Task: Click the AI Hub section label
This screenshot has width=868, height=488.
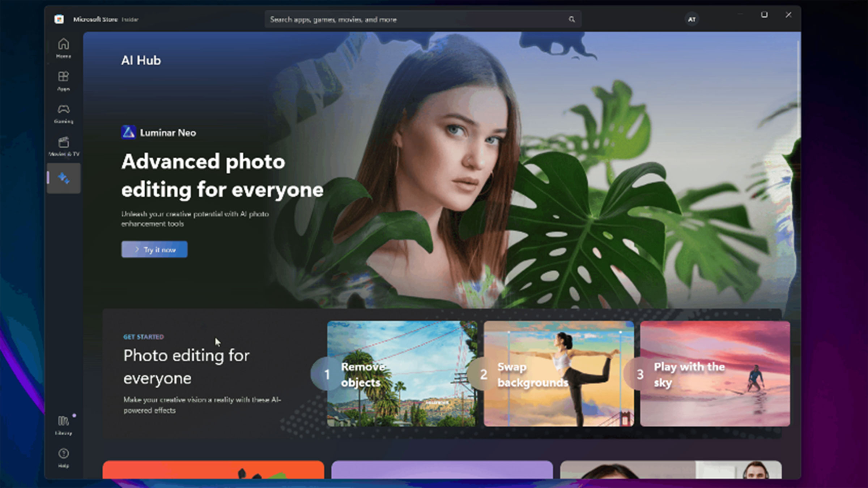Action: (142, 60)
